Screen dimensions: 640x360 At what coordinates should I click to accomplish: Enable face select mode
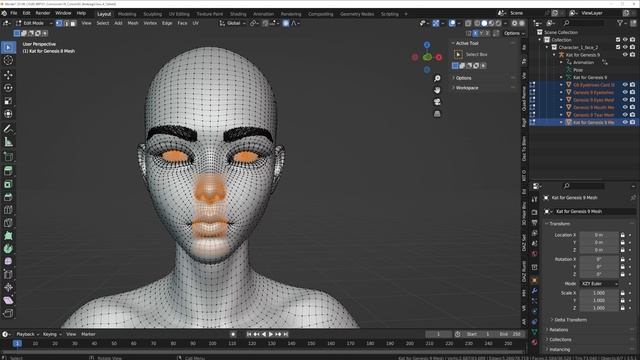click(73, 23)
